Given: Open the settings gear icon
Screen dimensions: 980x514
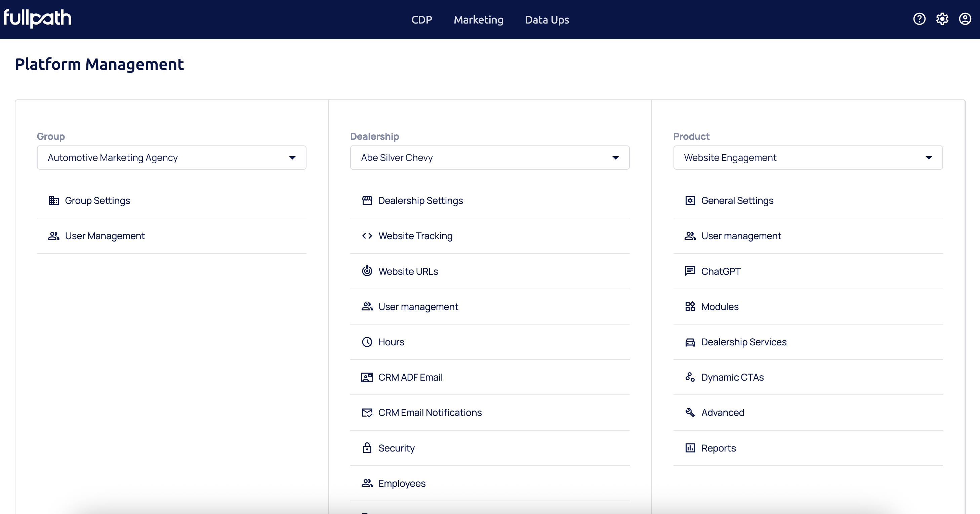Looking at the screenshot, I should [942, 19].
